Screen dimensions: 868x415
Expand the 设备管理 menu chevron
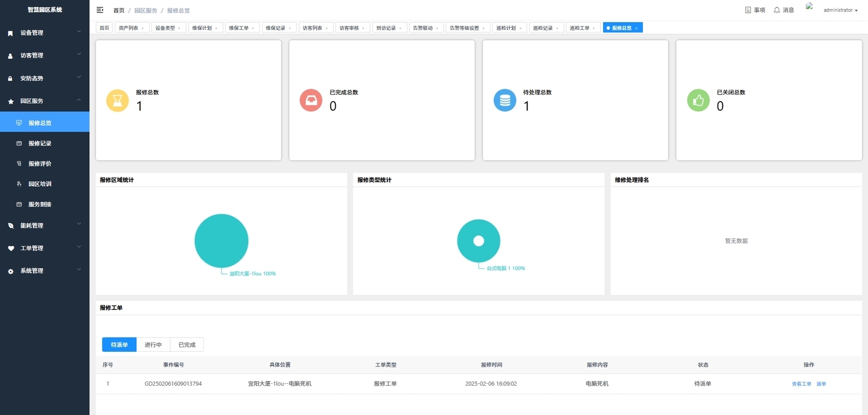pos(79,32)
